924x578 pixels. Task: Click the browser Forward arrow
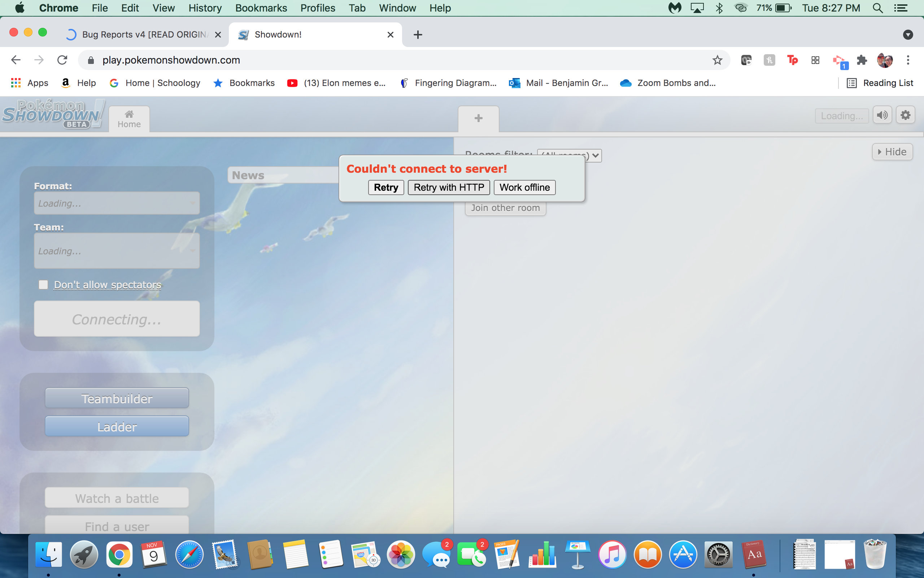[x=39, y=60]
